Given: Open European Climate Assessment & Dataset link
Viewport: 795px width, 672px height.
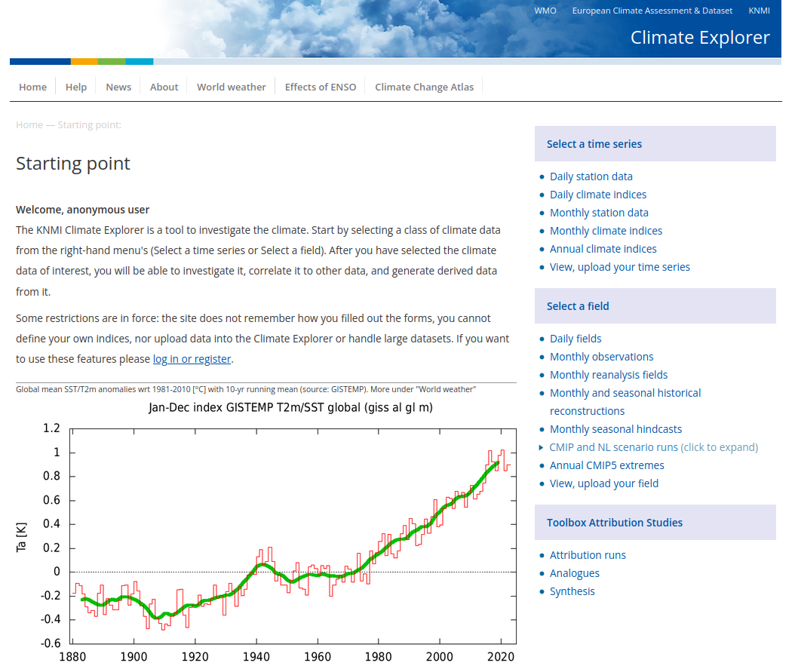Looking at the screenshot, I should pyautogui.click(x=652, y=11).
